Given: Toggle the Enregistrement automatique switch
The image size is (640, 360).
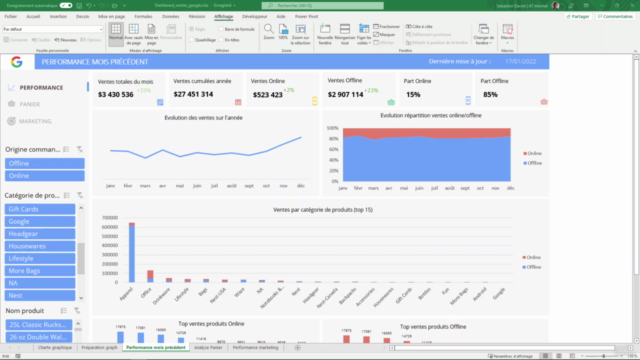Looking at the screenshot, I should [66, 6].
